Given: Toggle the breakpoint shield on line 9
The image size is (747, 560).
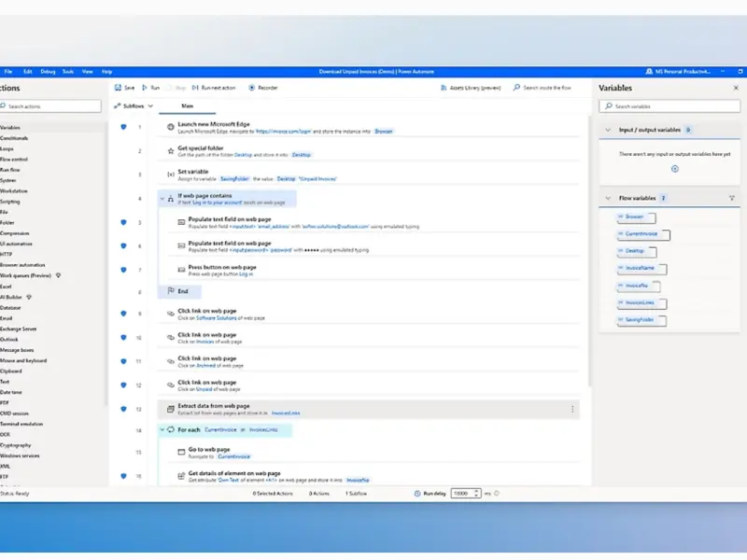Looking at the screenshot, I should tap(123, 314).
